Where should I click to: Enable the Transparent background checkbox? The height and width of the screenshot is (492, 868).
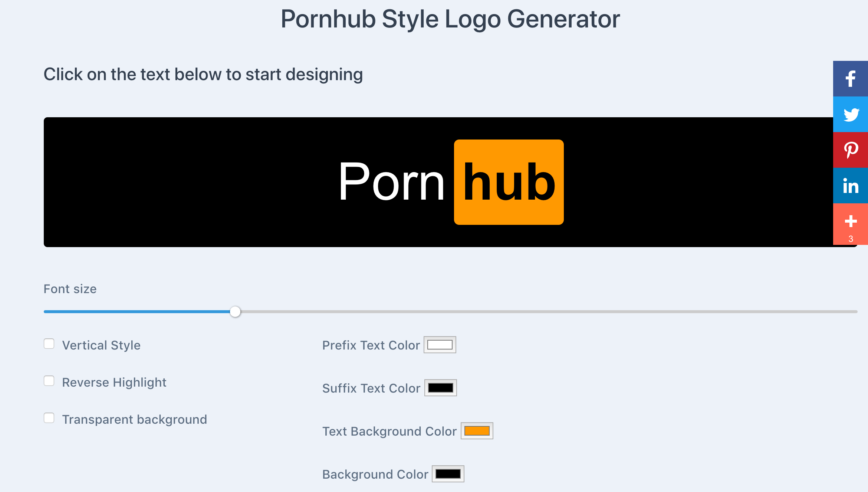tap(50, 419)
